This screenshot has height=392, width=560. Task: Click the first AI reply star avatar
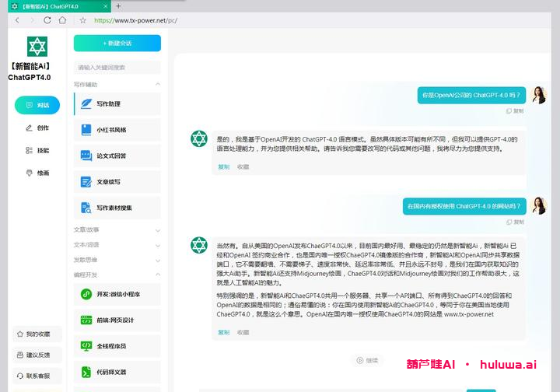point(199,139)
